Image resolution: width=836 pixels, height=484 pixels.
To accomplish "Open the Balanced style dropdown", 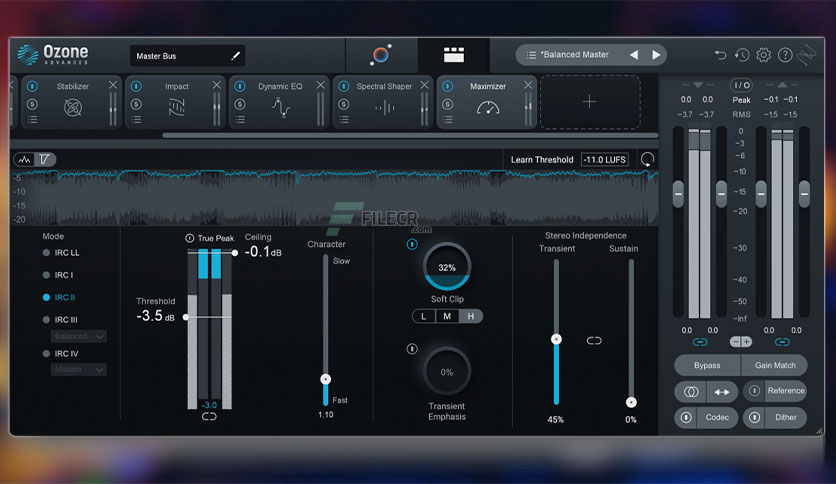I will (79, 336).
